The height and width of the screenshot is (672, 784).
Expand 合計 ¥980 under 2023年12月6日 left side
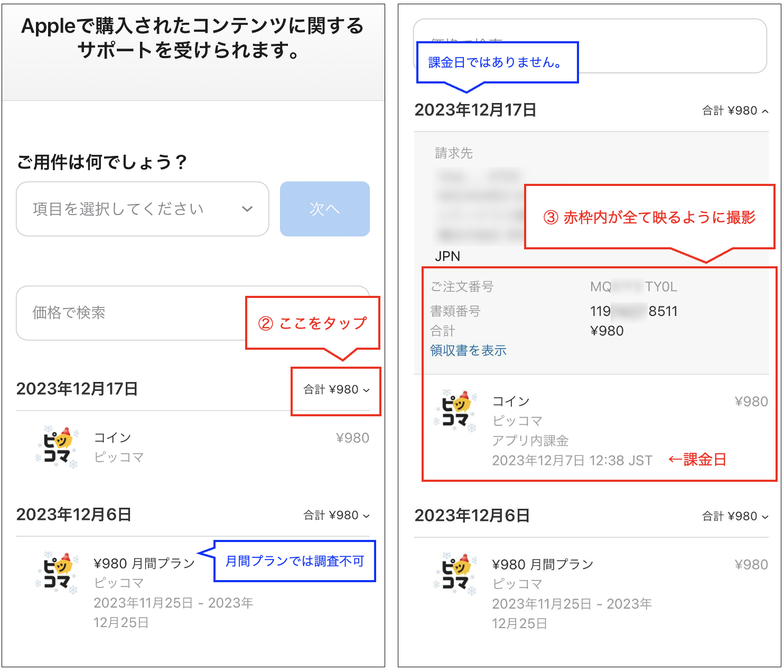pos(335,515)
